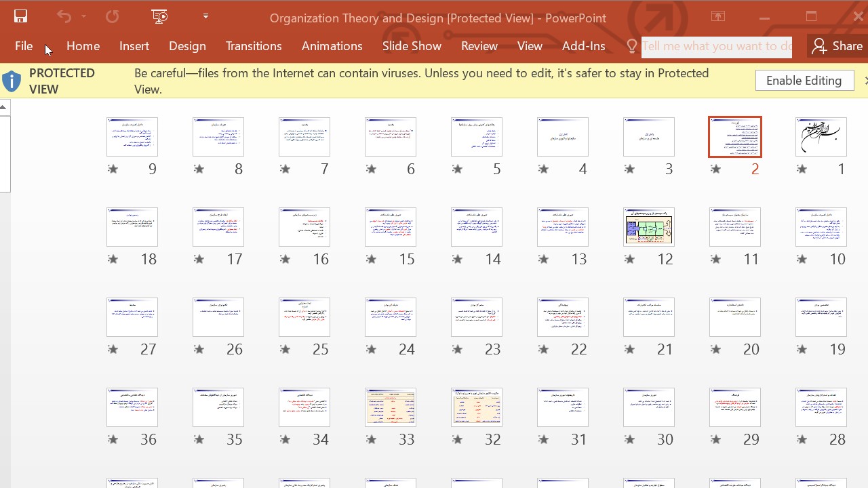This screenshot has width=868, height=488.
Task: Click the slide number 28 label
Action: (837, 440)
